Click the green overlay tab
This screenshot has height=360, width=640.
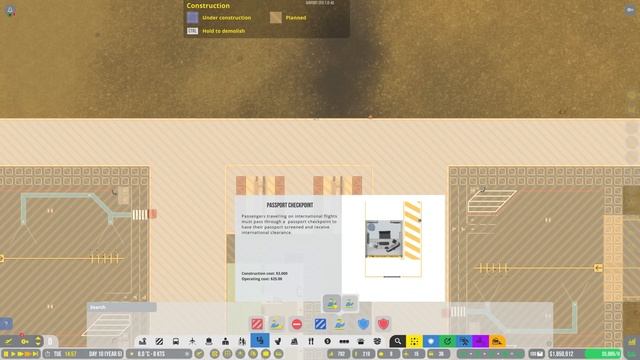tap(447, 341)
